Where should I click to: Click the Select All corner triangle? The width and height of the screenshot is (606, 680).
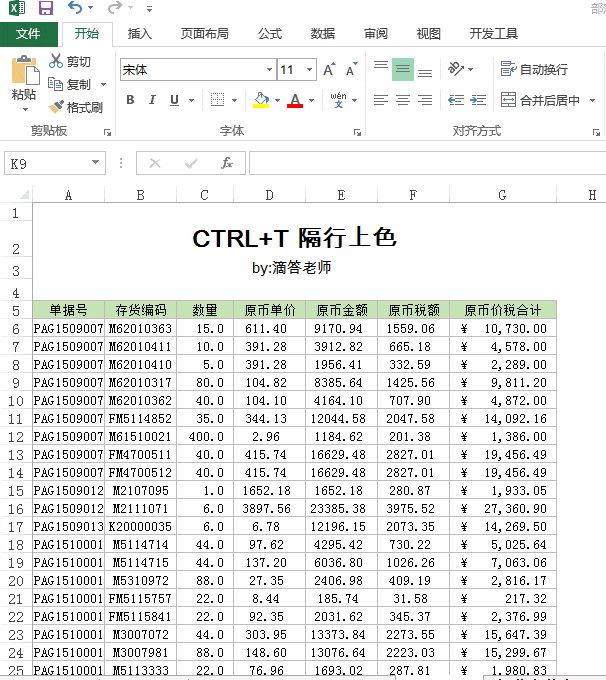(x=24, y=194)
